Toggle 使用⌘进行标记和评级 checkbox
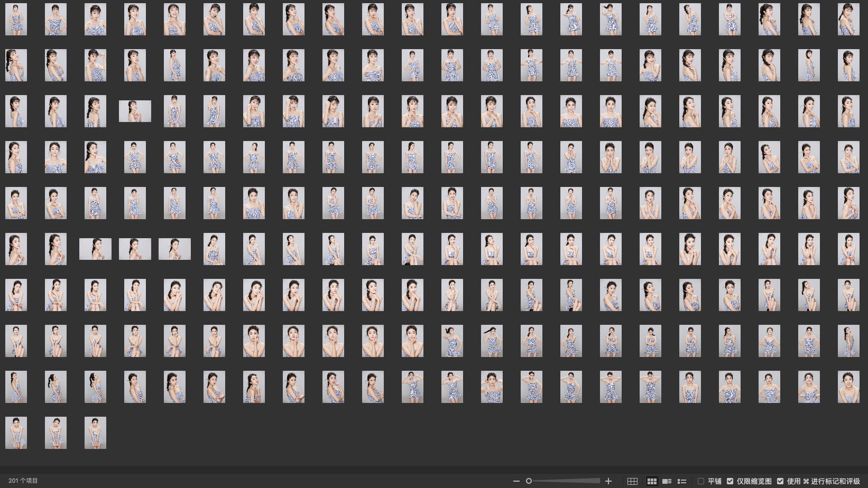The height and width of the screenshot is (488, 868). point(780,481)
